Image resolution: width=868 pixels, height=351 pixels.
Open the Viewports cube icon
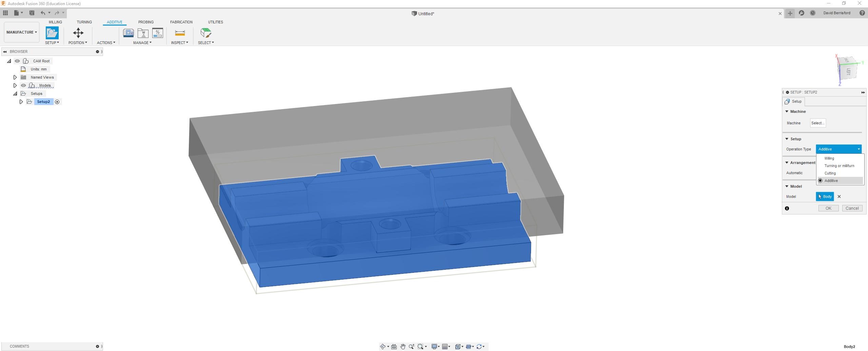(458, 347)
